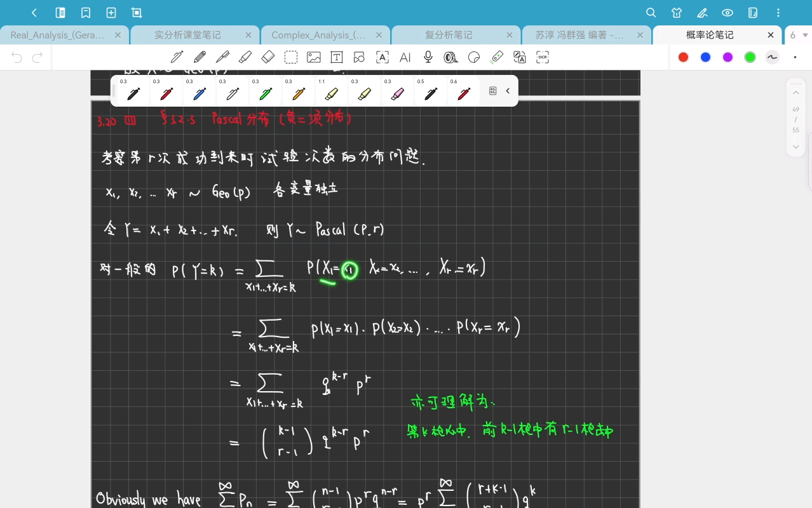
Task: Close the Real_Analysis_(Gera… tab
Action: point(118,35)
